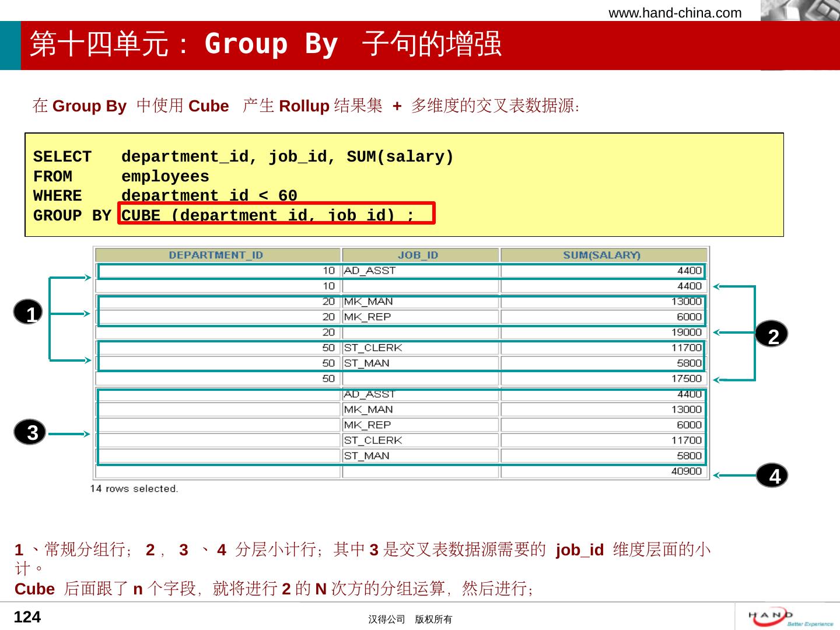The image size is (840, 630).
Task: Click the teal square beside the title
Action: [10, 45]
